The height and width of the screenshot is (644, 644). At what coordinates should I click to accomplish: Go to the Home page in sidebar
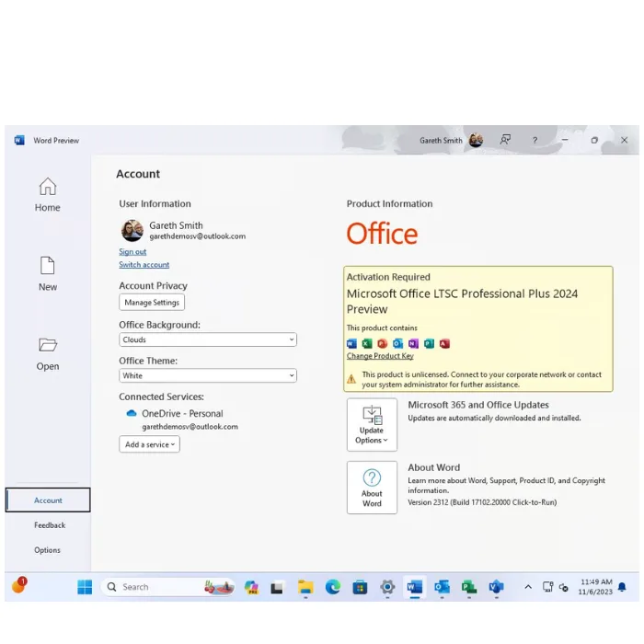[47, 195]
